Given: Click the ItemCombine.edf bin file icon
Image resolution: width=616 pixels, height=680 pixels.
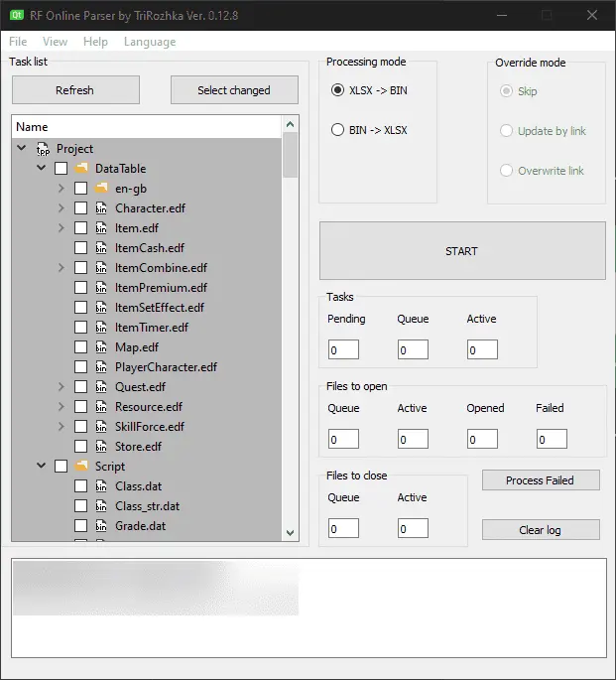Looking at the screenshot, I should click(x=101, y=268).
